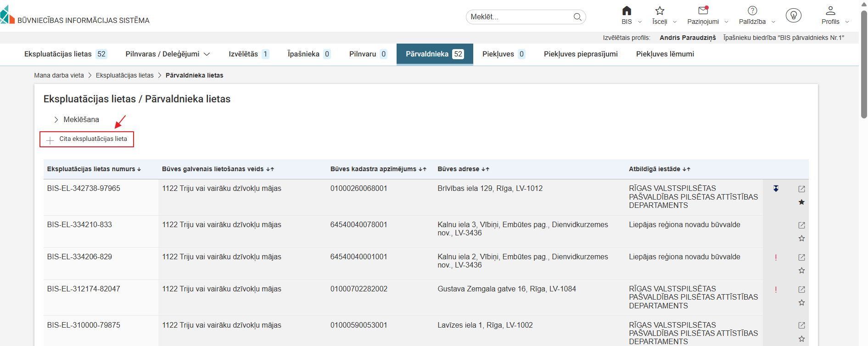Click the Palīdzība question mark icon

(752, 11)
